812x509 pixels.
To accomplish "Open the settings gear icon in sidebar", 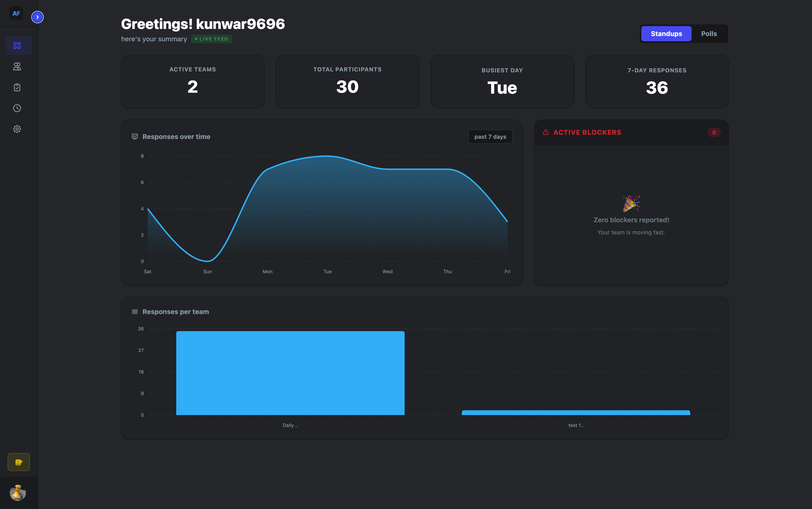I will pyautogui.click(x=17, y=129).
